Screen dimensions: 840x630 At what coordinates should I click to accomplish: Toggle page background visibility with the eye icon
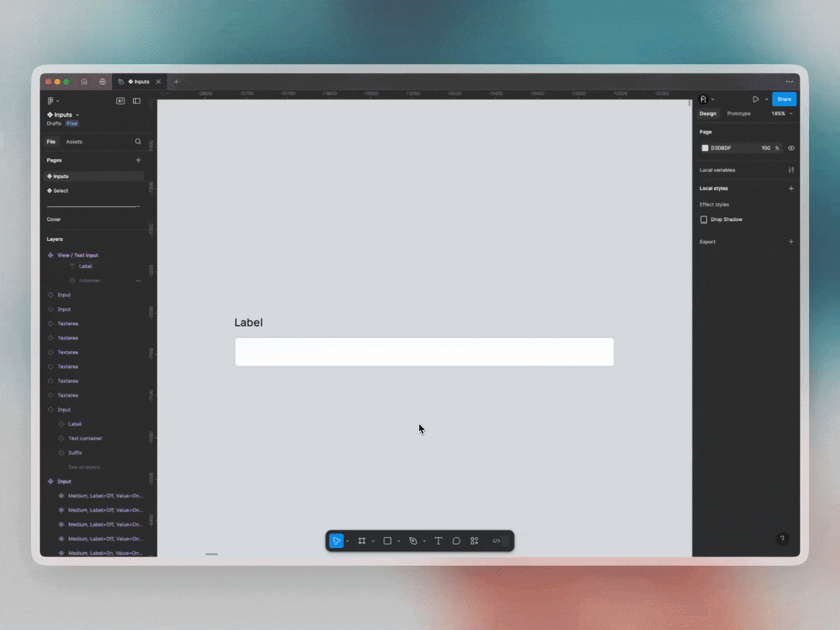click(792, 148)
